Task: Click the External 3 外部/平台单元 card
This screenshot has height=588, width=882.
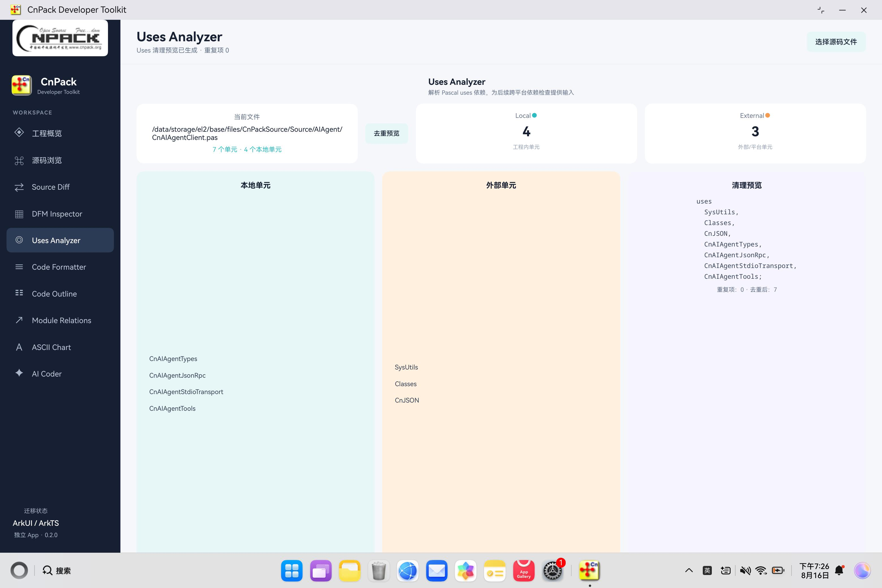Action: (x=755, y=133)
